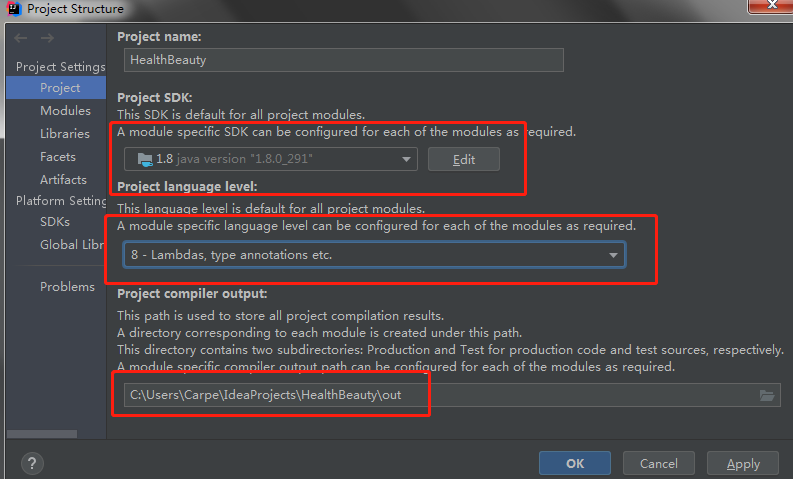Select Facets in sidebar
Screen dimensions: 793x479
[58, 157]
